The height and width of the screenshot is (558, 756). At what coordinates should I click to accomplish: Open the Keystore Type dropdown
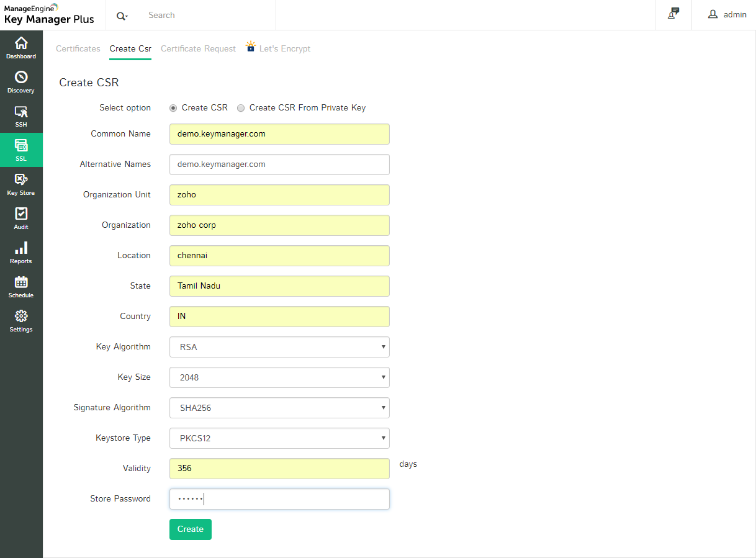pyautogui.click(x=279, y=438)
